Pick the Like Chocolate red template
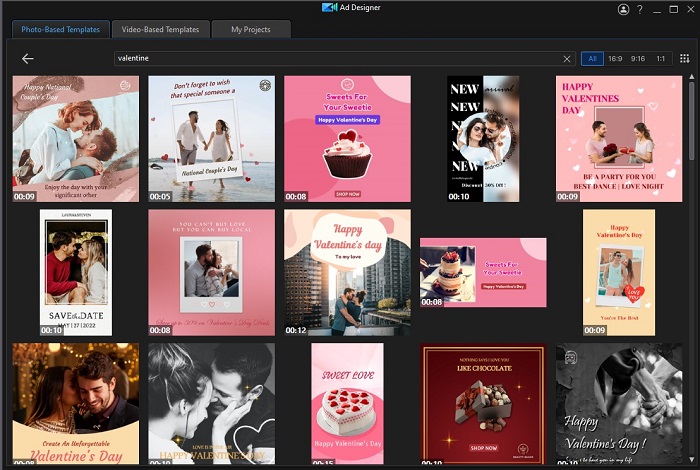700x470 pixels. 483,403
